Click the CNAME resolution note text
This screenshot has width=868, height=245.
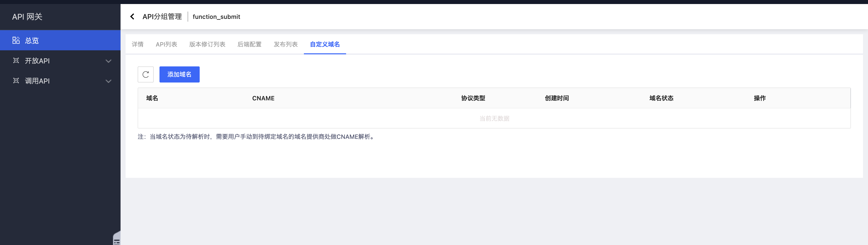click(257, 137)
